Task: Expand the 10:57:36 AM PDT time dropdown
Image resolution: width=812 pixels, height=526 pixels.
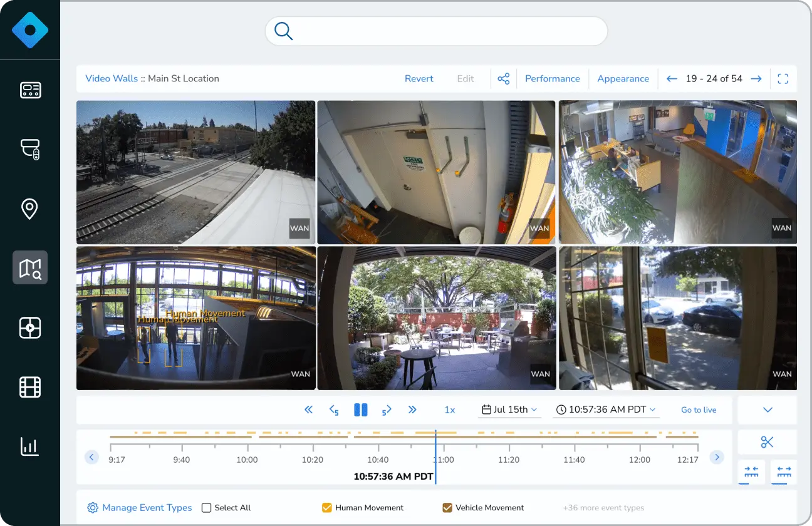Action: (605, 410)
